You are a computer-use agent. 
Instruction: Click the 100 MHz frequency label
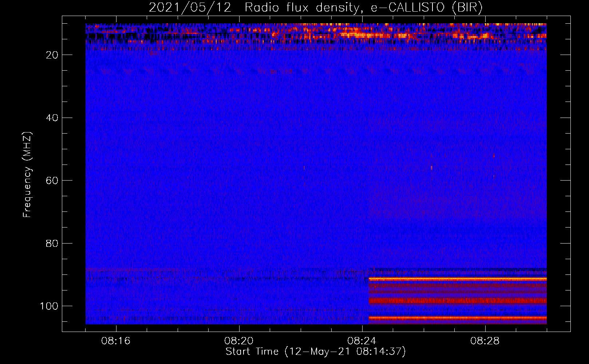point(50,306)
